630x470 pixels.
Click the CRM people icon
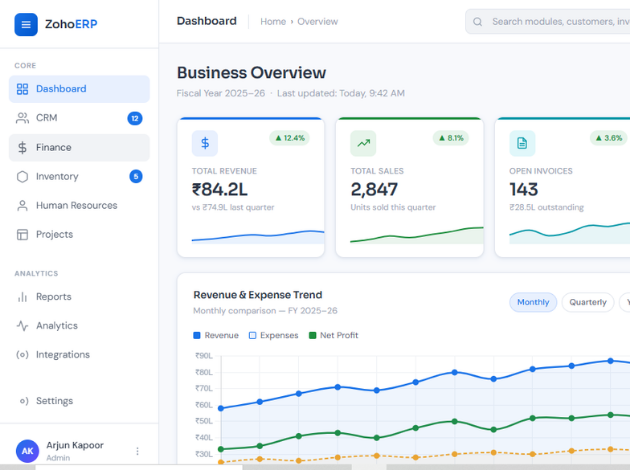(22, 118)
